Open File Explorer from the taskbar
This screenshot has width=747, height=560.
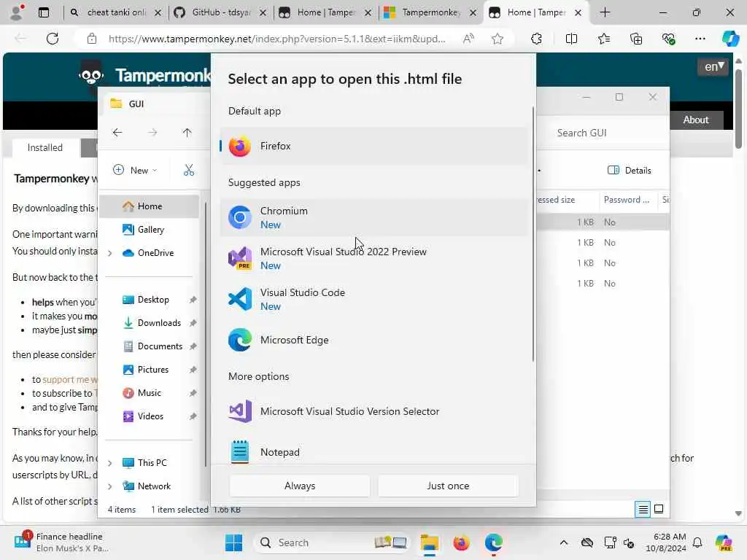click(429, 542)
